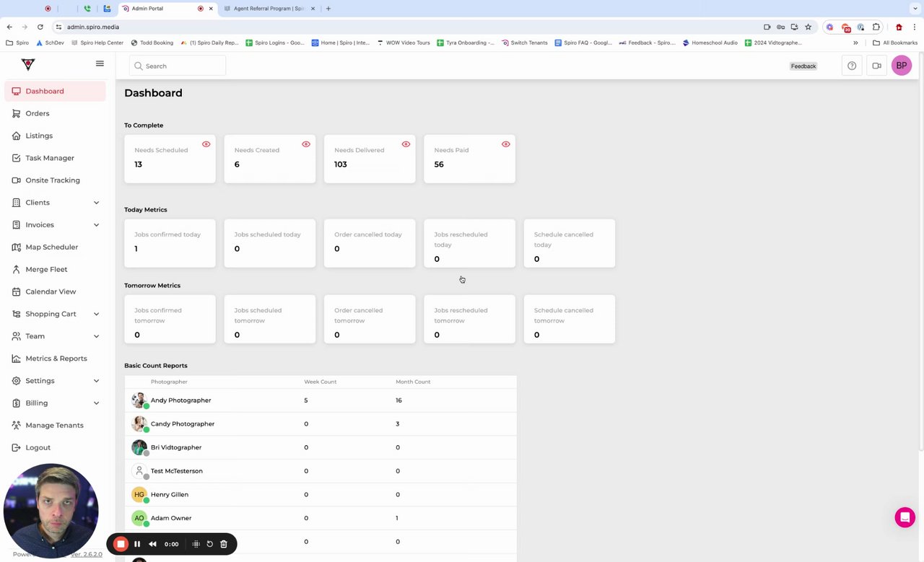Toggle the sidebar hamburger menu icon

(x=100, y=63)
